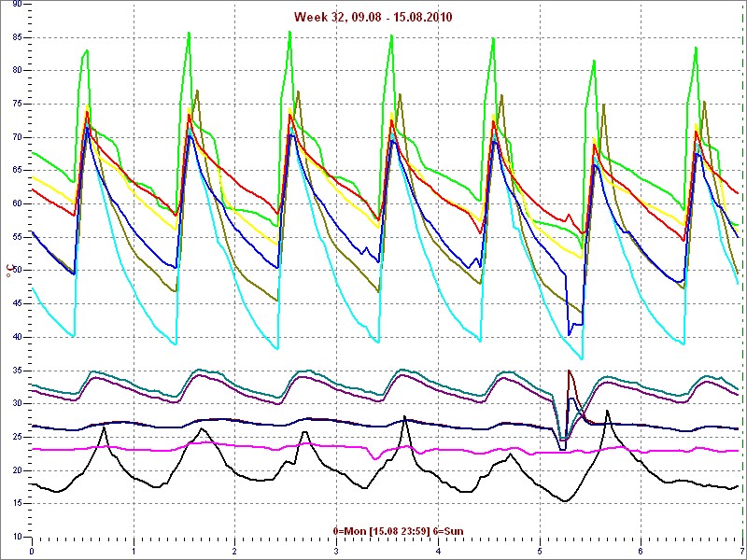747x560 pixels.
Task: Click the y-axis tick label "40"
Action: coord(17,337)
